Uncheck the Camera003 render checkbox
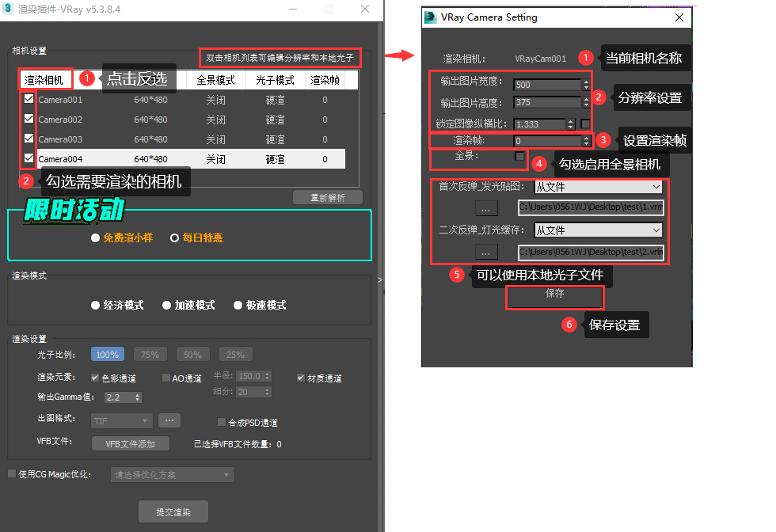 (29, 139)
